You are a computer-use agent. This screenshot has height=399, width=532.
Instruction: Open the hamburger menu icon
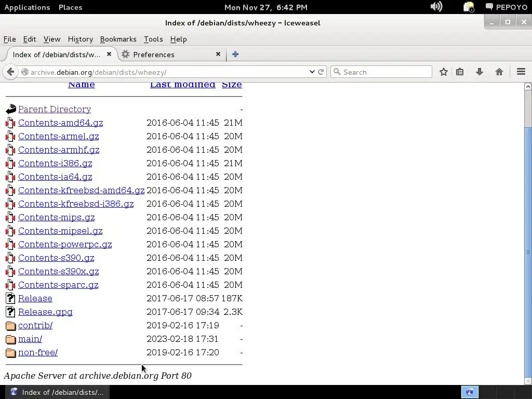coord(521,72)
